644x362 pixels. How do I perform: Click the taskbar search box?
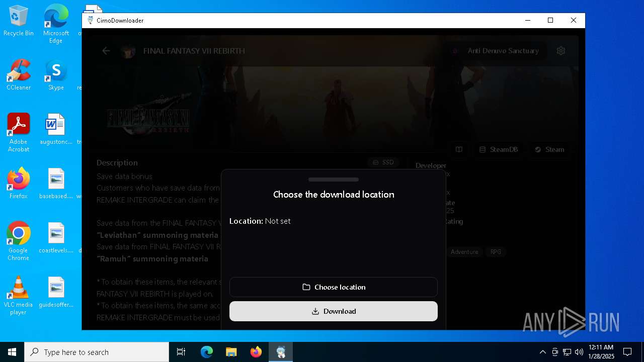click(x=97, y=352)
